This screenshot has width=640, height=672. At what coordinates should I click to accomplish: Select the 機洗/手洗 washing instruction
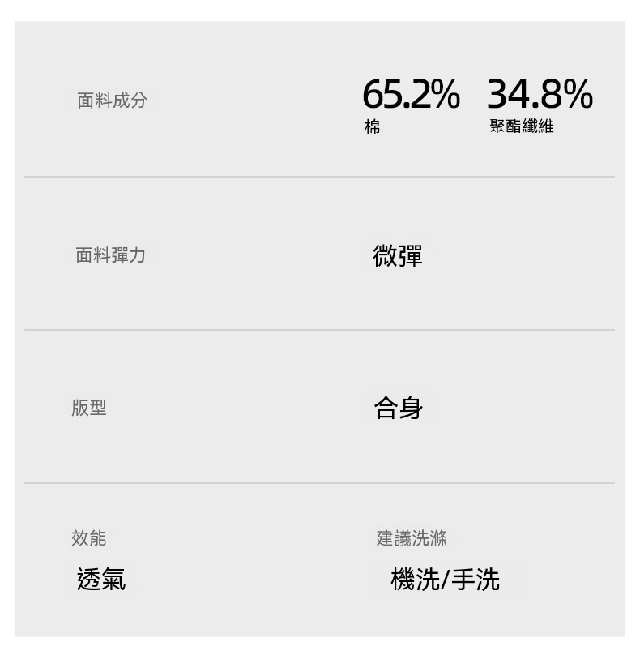445,580
